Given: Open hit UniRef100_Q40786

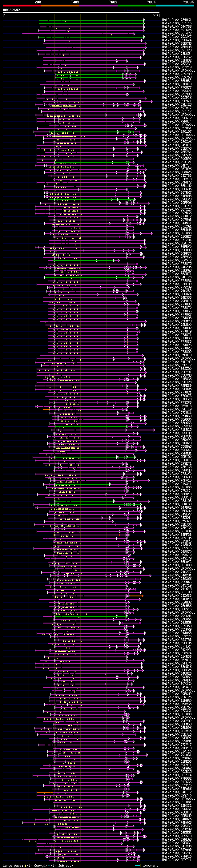Looking at the screenshot, I should (x=177, y=26).
